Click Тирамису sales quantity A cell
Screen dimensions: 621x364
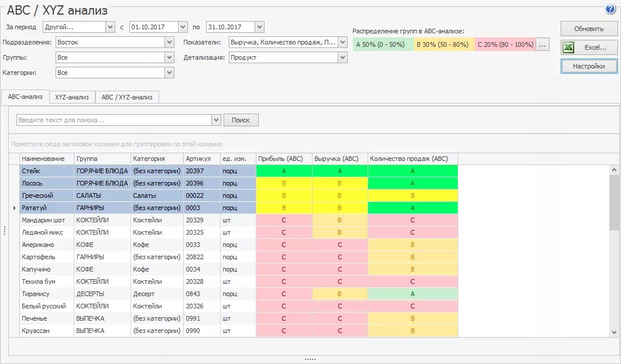click(x=413, y=294)
